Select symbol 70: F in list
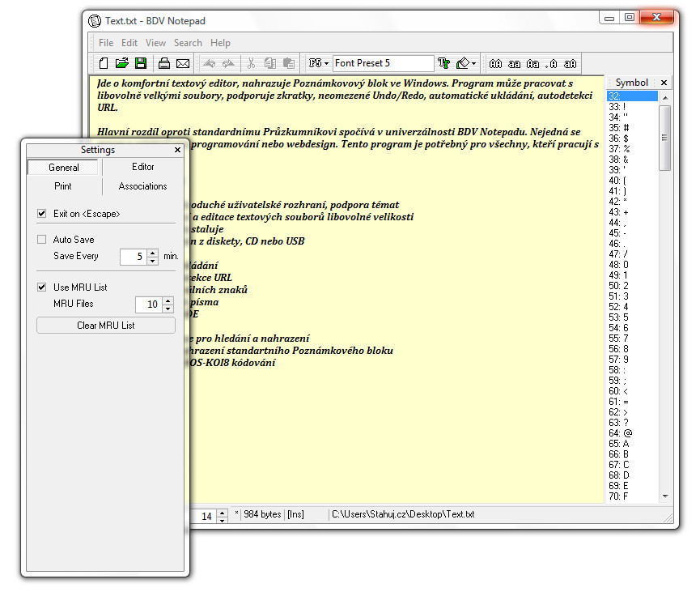 point(632,496)
